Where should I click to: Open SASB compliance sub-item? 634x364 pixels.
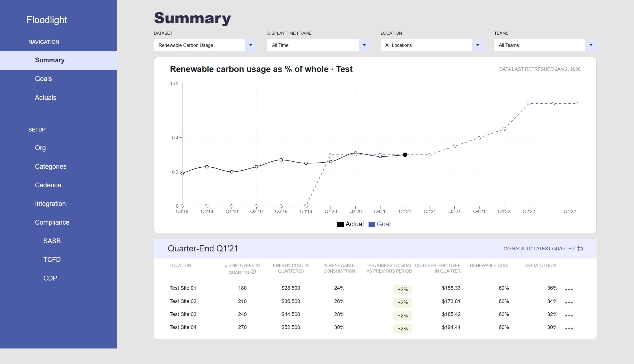(52, 241)
